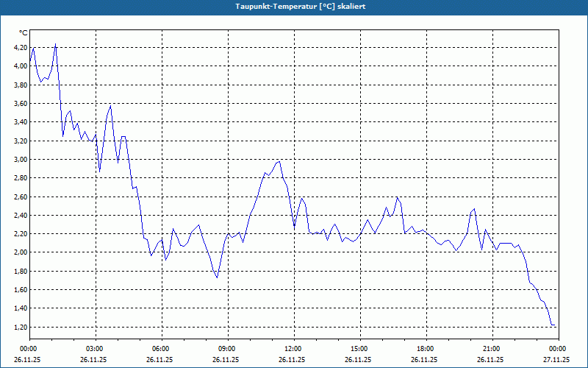
Task: Select the 21:00 time label
Action: [x=490, y=349]
